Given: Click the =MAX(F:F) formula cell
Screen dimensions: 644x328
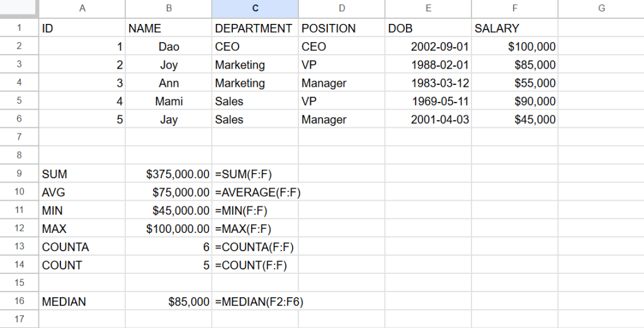Looking at the screenshot, I should point(255,229).
